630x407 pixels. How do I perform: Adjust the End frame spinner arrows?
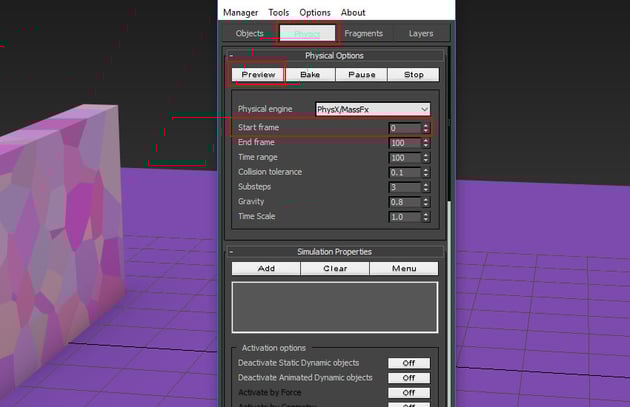[x=425, y=143]
